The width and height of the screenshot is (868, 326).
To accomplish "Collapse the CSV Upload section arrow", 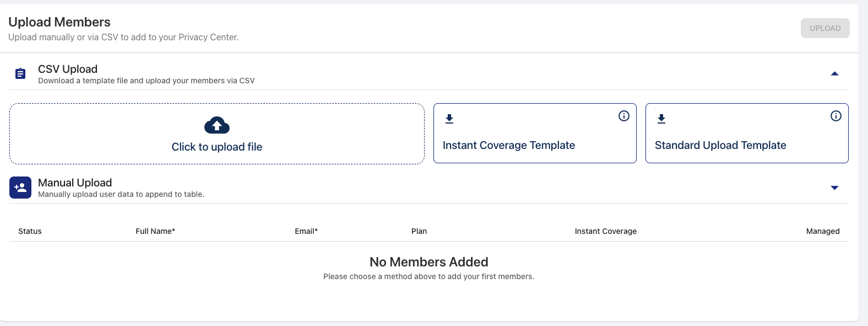I will click(x=834, y=73).
